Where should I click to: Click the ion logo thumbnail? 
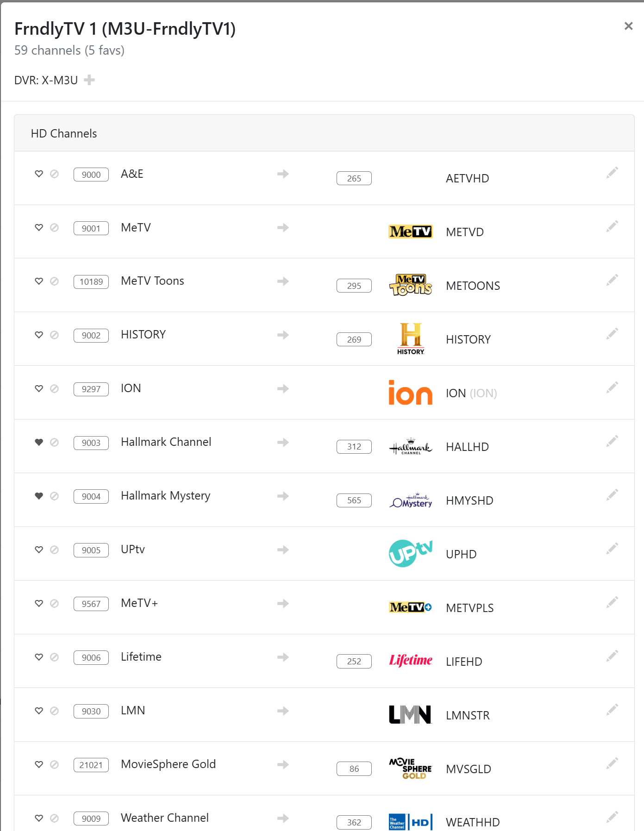[410, 393]
